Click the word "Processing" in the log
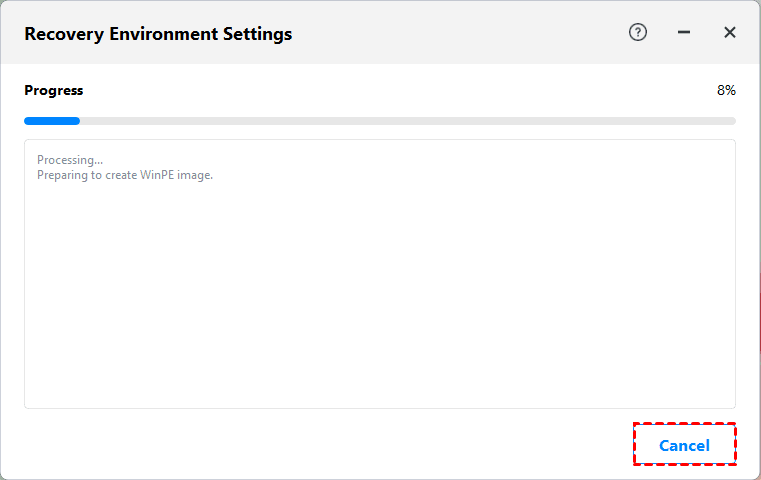 point(65,160)
